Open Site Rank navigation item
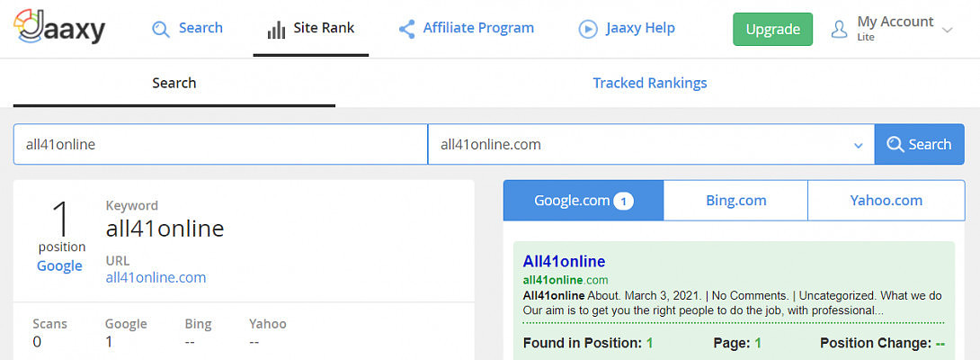 (x=310, y=29)
